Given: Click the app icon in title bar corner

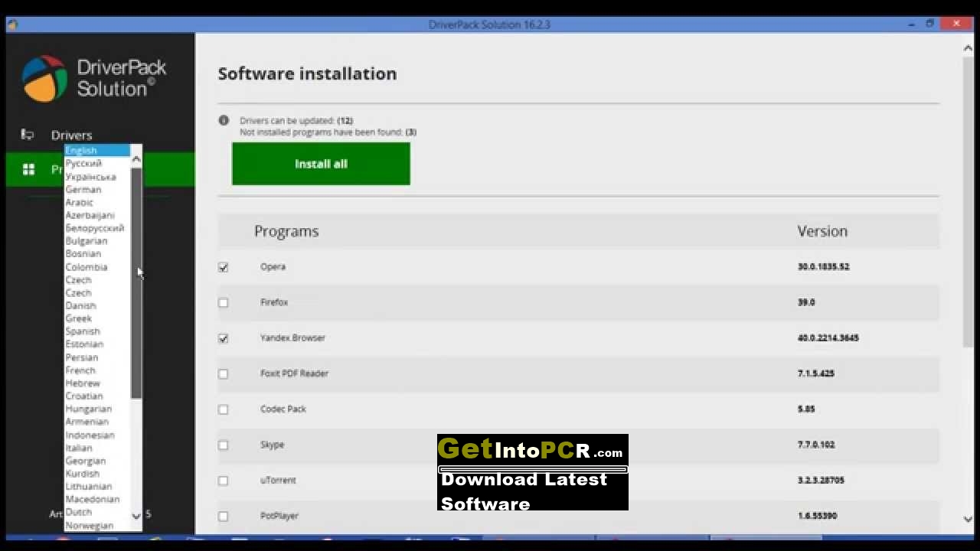Looking at the screenshot, I should click(12, 24).
